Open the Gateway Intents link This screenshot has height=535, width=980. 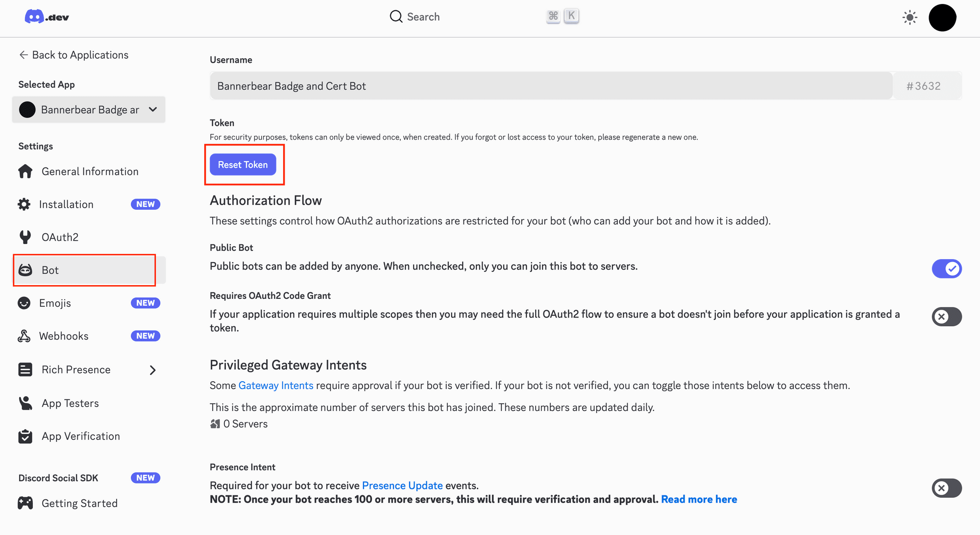[x=275, y=386]
